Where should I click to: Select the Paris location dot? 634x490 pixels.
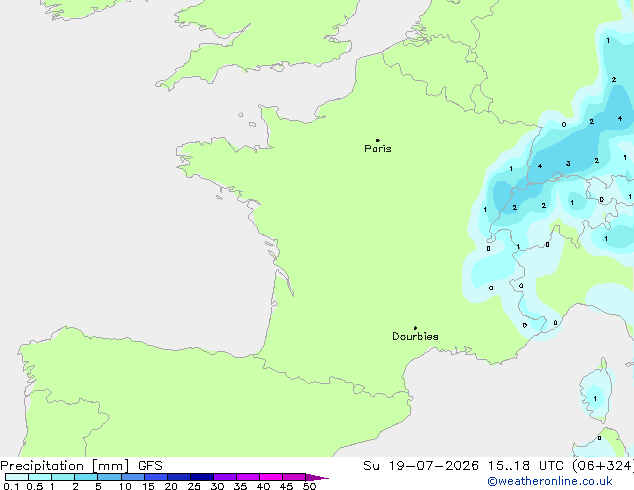click(378, 140)
